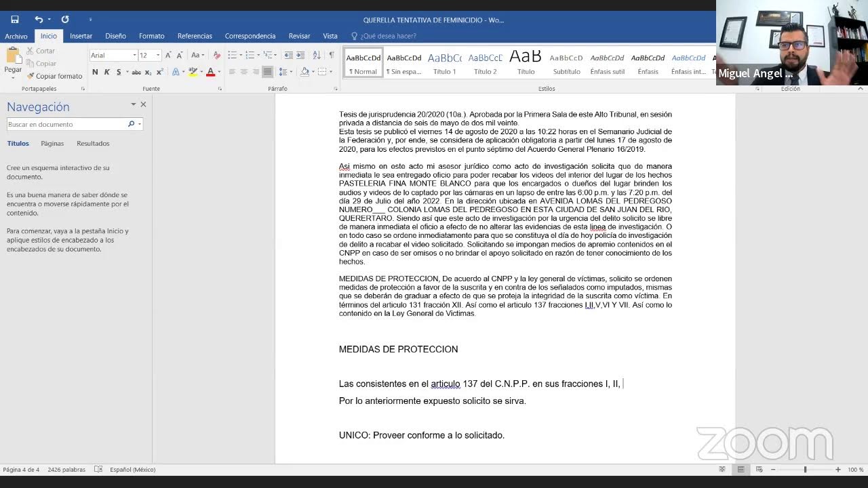
Task: Open Navegación pane options arrow
Action: [133, 104]
